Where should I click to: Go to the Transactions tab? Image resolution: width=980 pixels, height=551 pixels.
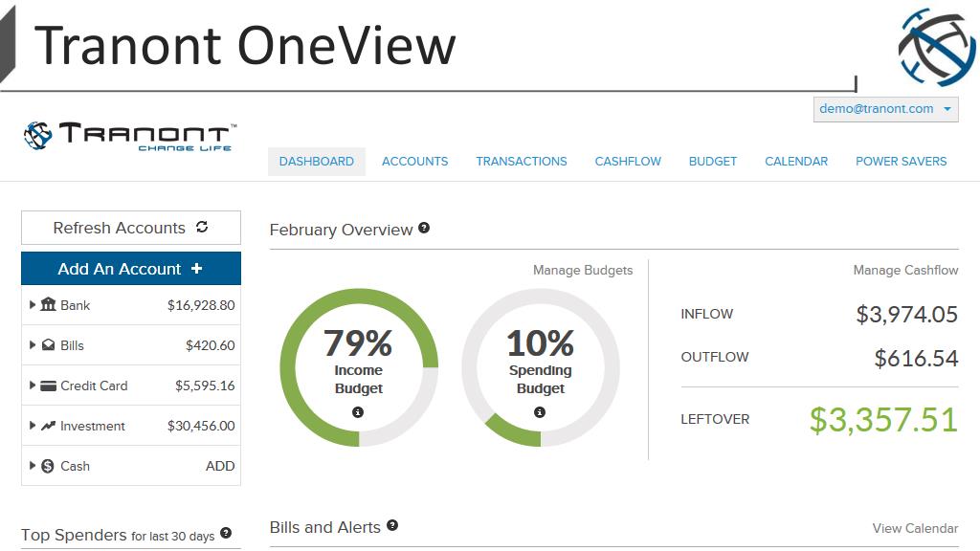522,161
